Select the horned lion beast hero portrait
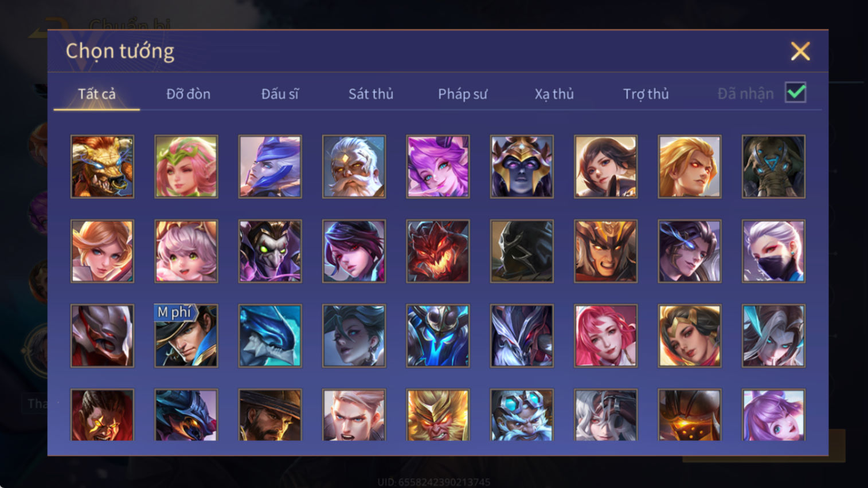This screenshot has height=488, width=868. (102, 167)
